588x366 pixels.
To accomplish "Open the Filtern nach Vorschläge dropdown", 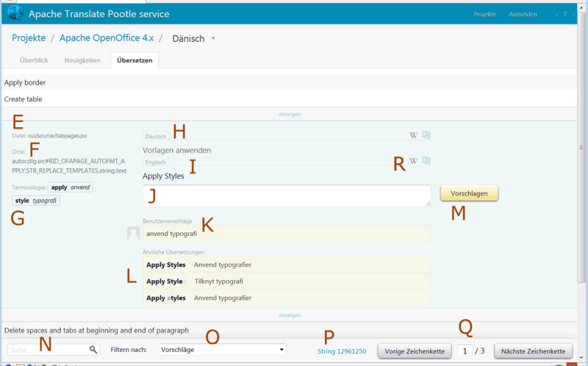I will 223,351.
